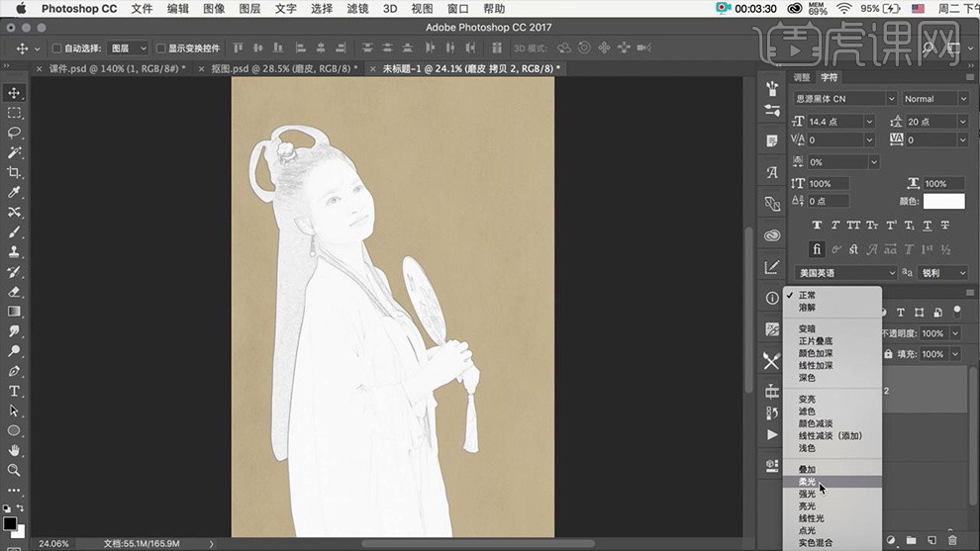The image size is (980, 551).
Task: Select the Pen tool
Action: point(14,371)
